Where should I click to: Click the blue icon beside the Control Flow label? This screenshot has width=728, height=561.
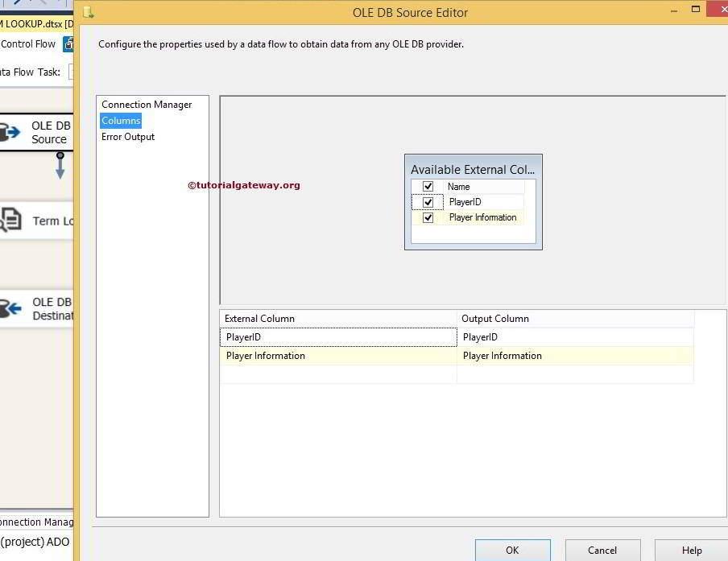[x=68, y=44]
